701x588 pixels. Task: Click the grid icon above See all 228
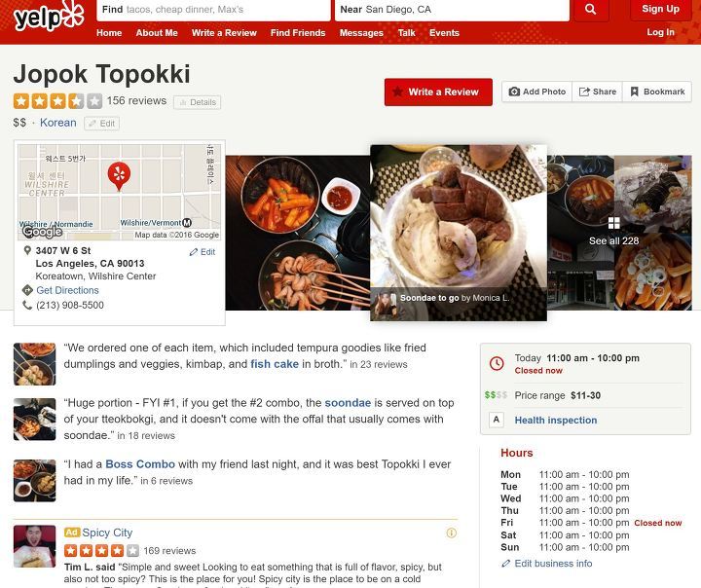[613, 223]
